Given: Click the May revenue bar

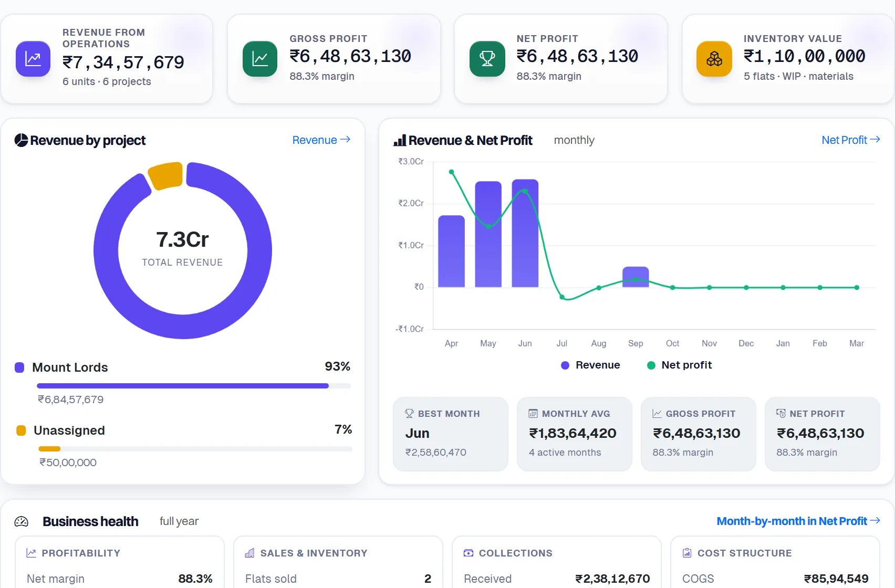Looking at the screenshot, I should [488, 234].
